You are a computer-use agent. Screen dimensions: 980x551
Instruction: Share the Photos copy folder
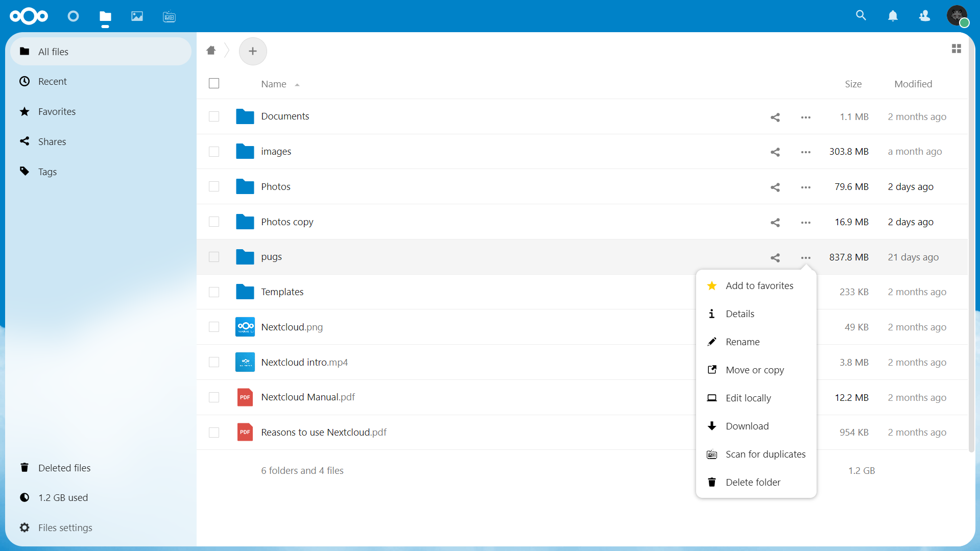click(775, 223)
